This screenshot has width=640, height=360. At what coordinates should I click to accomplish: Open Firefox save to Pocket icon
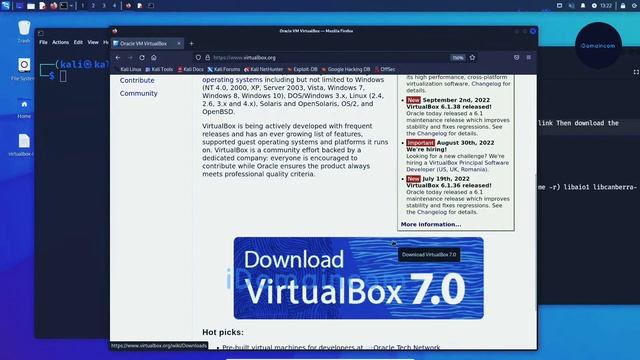(x=517, y=58)
